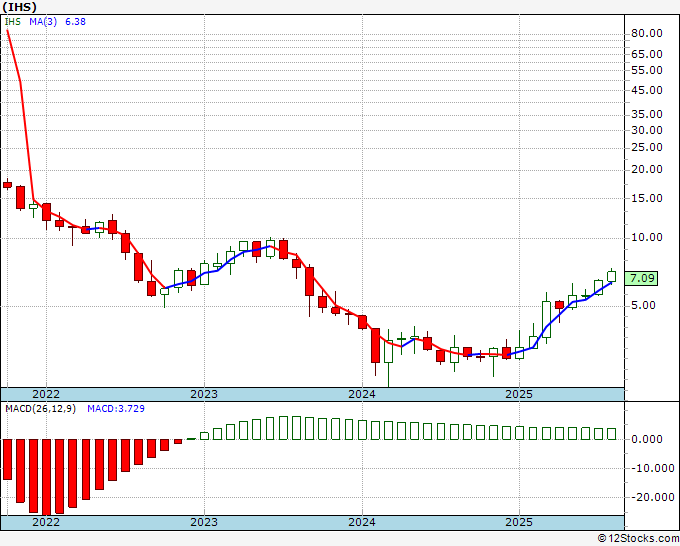Click the 20.00 price axis label
Image resolution: width=680 pixels, height=546 pixels.
coord(647,169)
